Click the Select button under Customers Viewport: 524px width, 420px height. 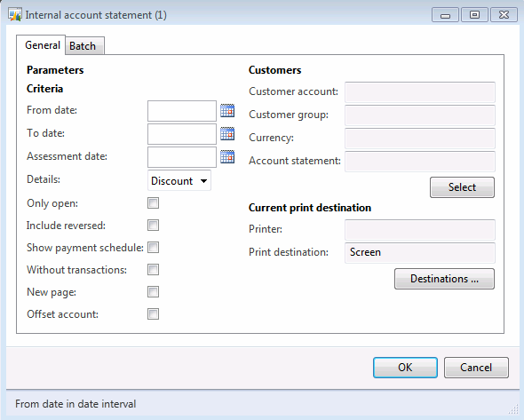tap(462, 187)
